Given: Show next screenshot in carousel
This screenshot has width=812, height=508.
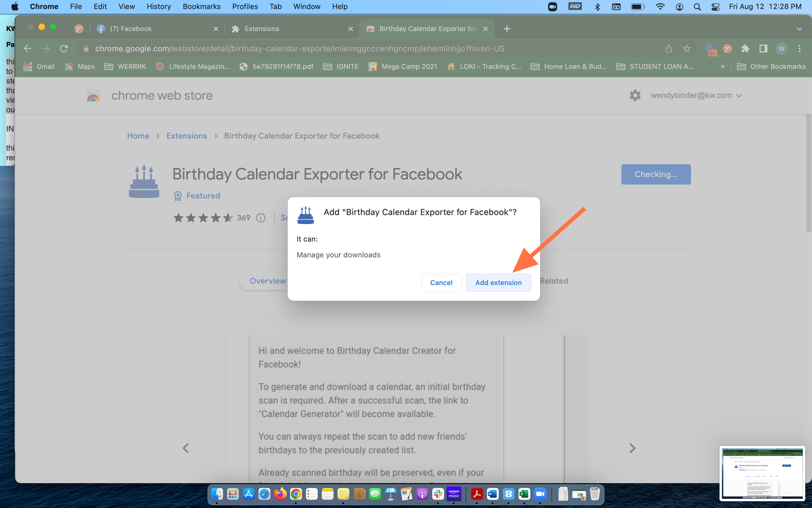Looking at the screenshot, I should pyautogui.click(x=632, y=448).
